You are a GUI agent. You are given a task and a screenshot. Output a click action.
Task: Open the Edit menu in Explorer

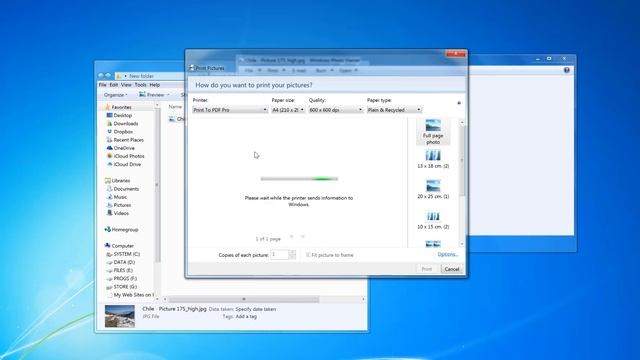coord(114,85)
